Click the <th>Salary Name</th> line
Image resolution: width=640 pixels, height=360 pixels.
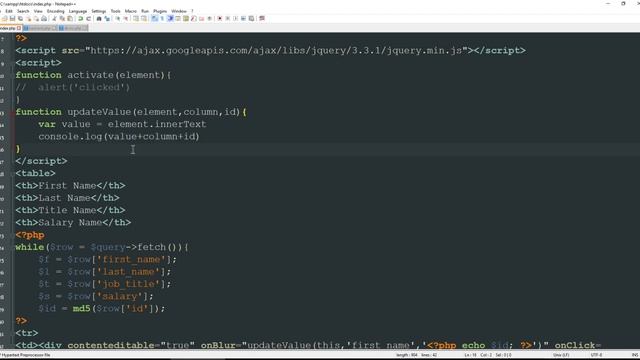tap(73, 222)
